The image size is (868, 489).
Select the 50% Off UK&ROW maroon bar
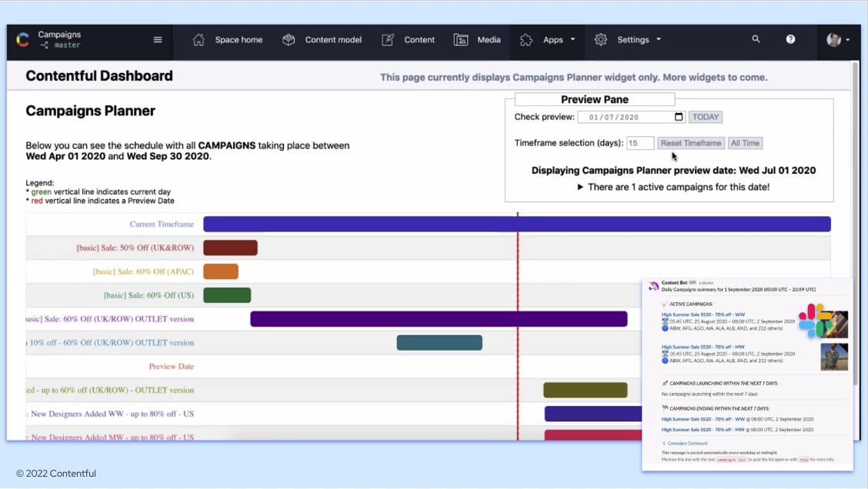(230, 248)
